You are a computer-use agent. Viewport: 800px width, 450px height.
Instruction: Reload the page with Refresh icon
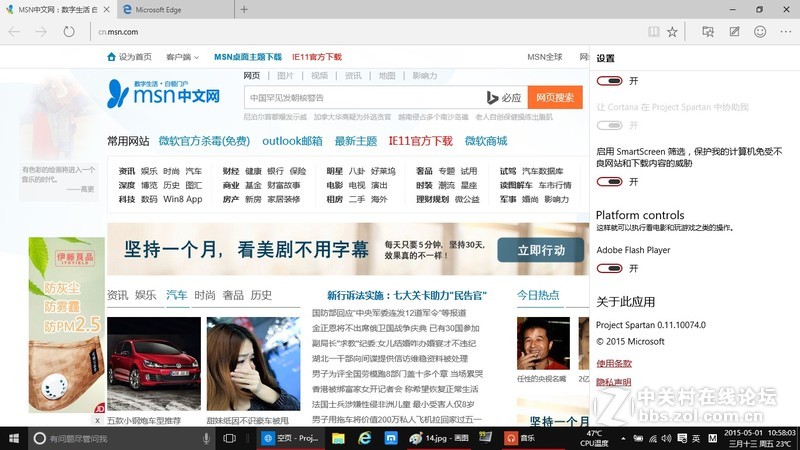click(69, 32)
